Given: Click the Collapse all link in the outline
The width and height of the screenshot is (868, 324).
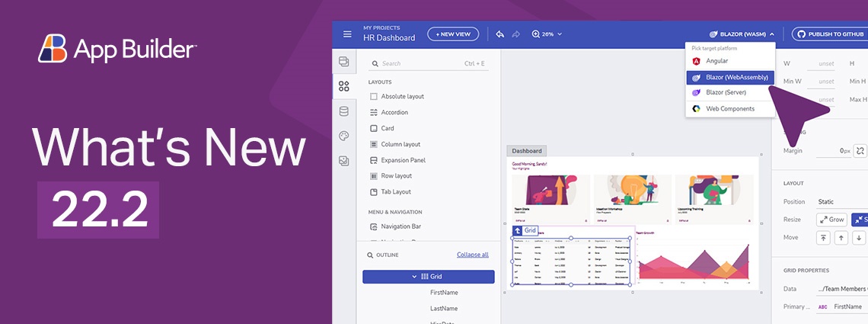Looking at the screenshot, I should coord(472,255).
